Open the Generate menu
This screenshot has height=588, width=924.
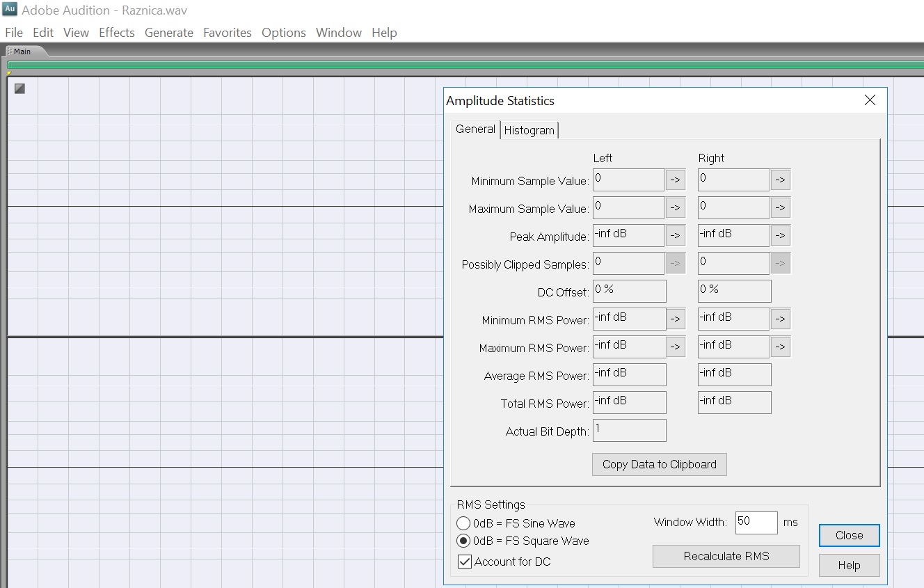(x=168, y=33)
